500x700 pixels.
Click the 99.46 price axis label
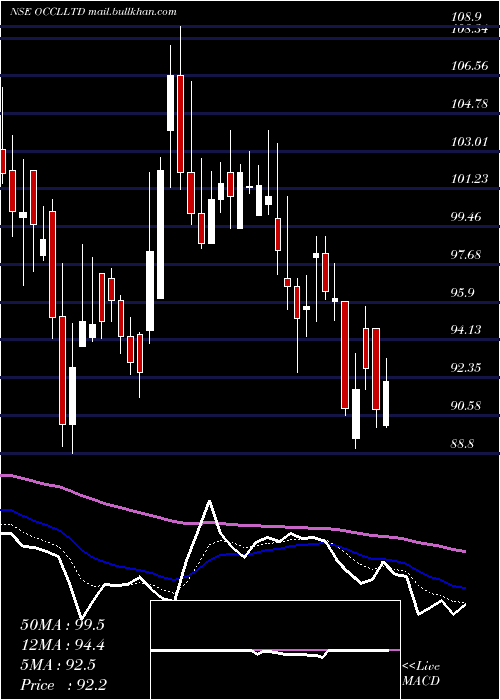click(x=466, y=217)
